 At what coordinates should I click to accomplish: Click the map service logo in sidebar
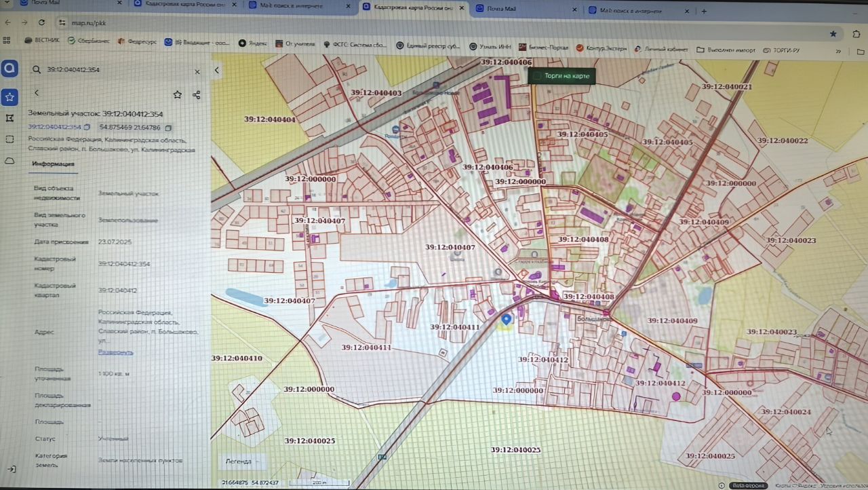click(9, 69)
